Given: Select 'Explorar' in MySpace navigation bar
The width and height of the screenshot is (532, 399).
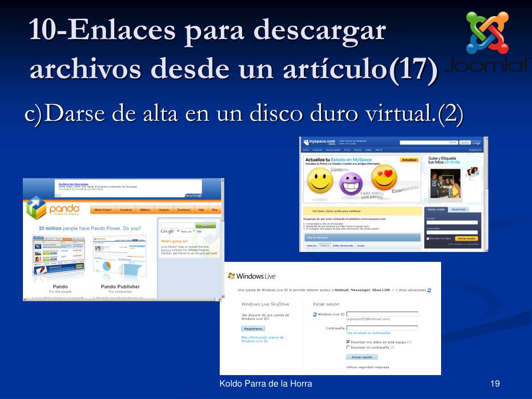Looking at the screenshot, I should [317, 150].
